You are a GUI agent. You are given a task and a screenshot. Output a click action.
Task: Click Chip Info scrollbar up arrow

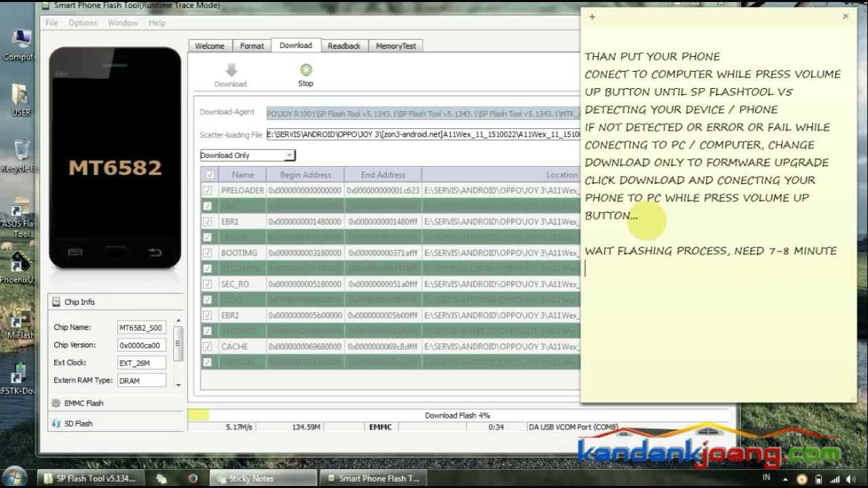178,321
